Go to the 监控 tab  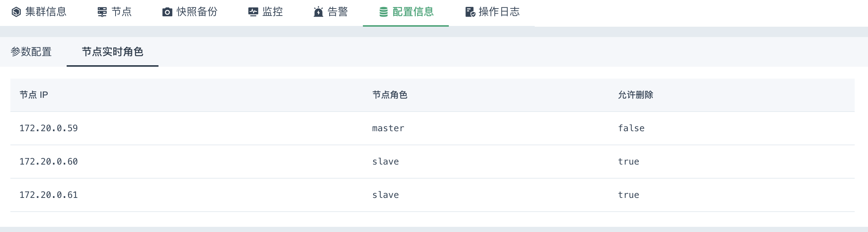point(272,12)
